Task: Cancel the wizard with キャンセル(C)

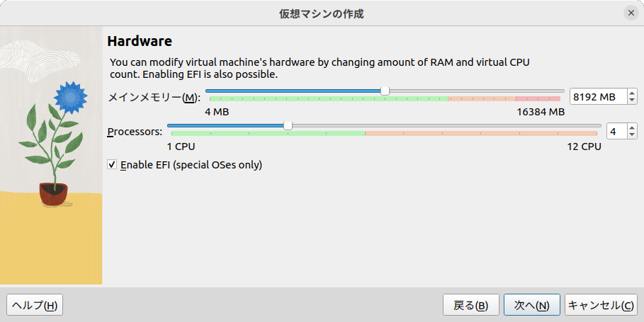Action: (601, 305)
